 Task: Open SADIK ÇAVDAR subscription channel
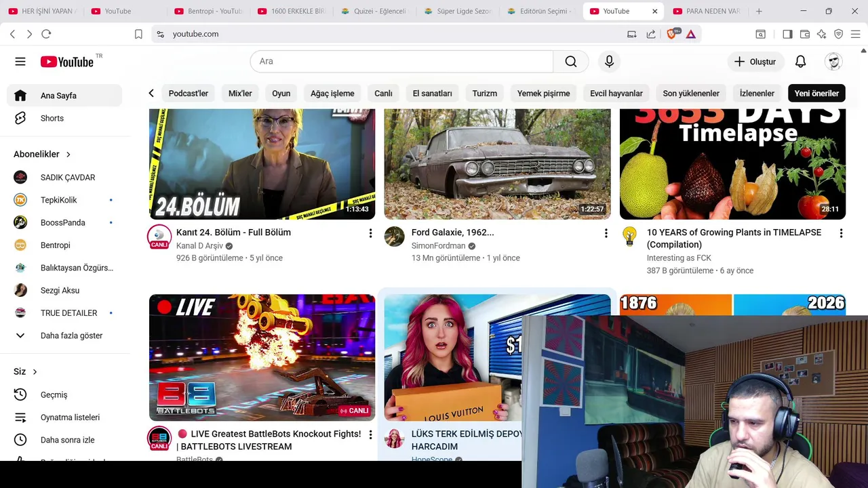coord(64,178)
